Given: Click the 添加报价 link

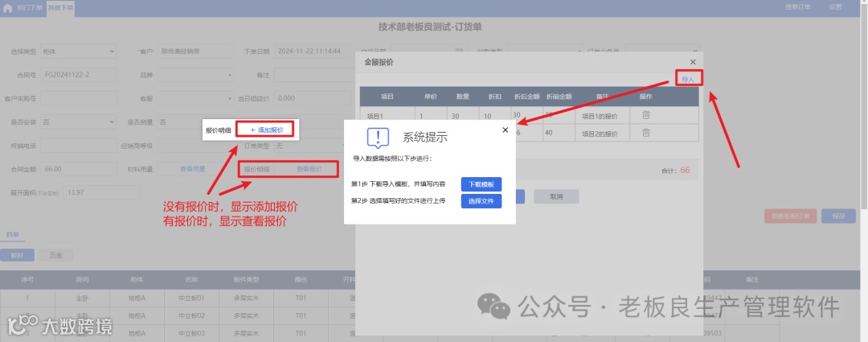Looking at the screenshot, I should (x=267, y=130).
